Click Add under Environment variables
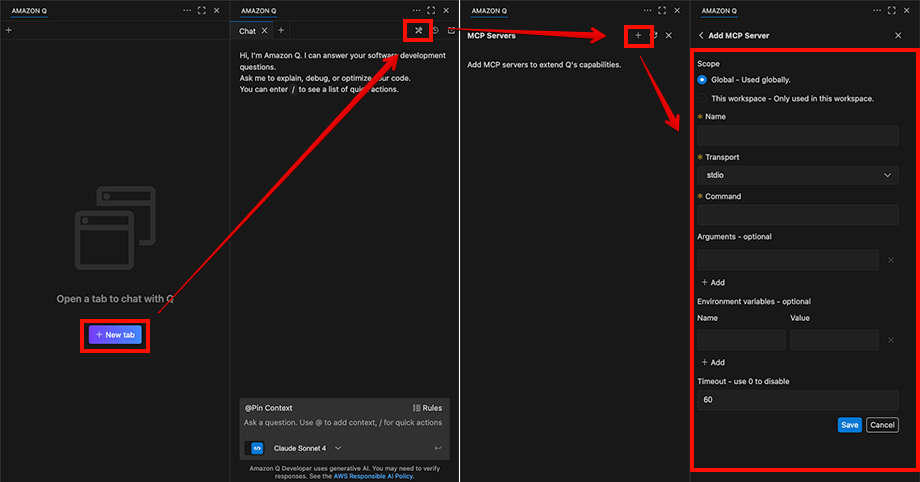This screenshot has height=482, width=920. click(x=713, y=362)
